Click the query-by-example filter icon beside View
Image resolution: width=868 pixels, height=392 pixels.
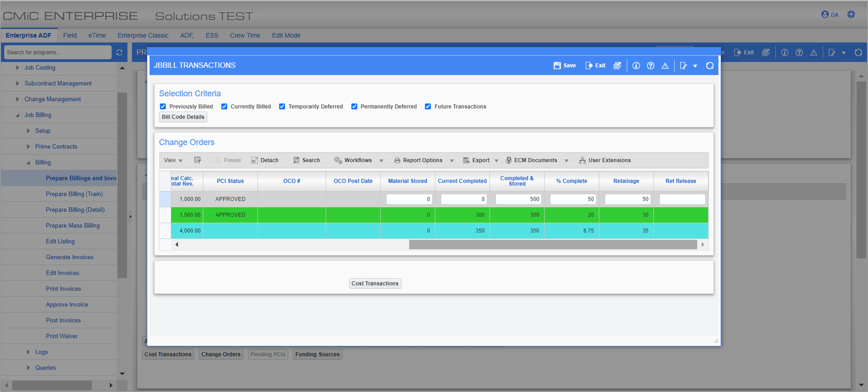[197, 160]
